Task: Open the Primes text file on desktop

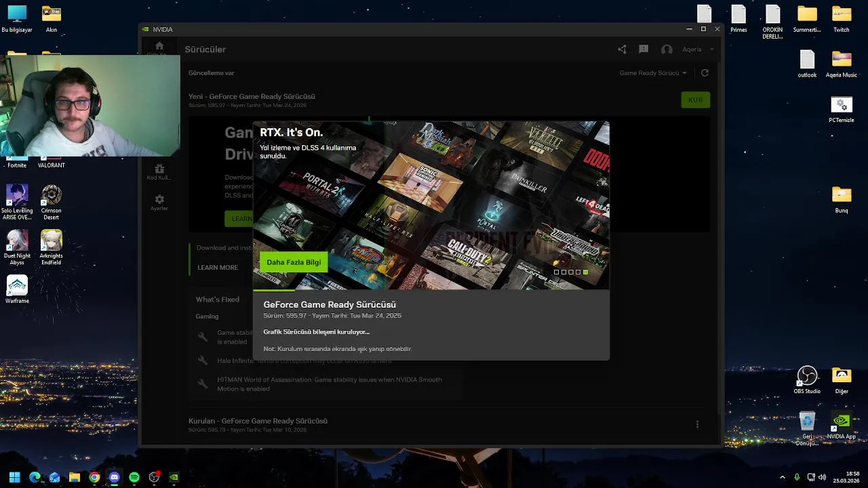Action: click(738, 19)
